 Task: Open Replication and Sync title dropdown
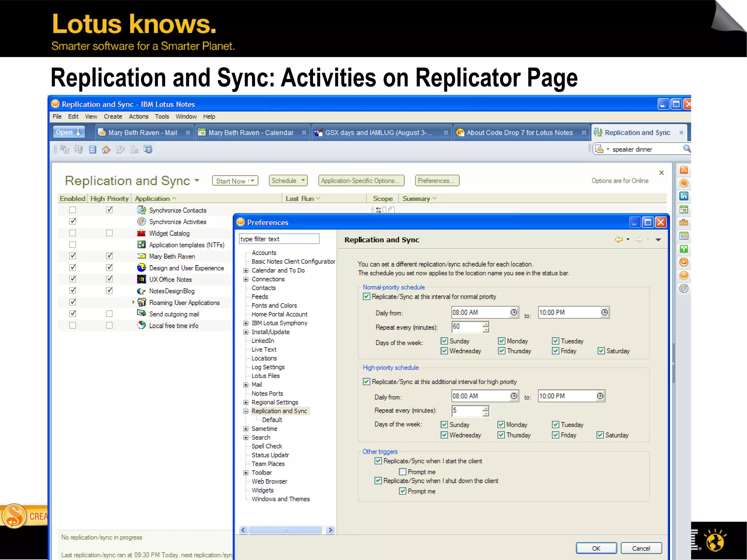pyautogui.click(x=197, y=181)
